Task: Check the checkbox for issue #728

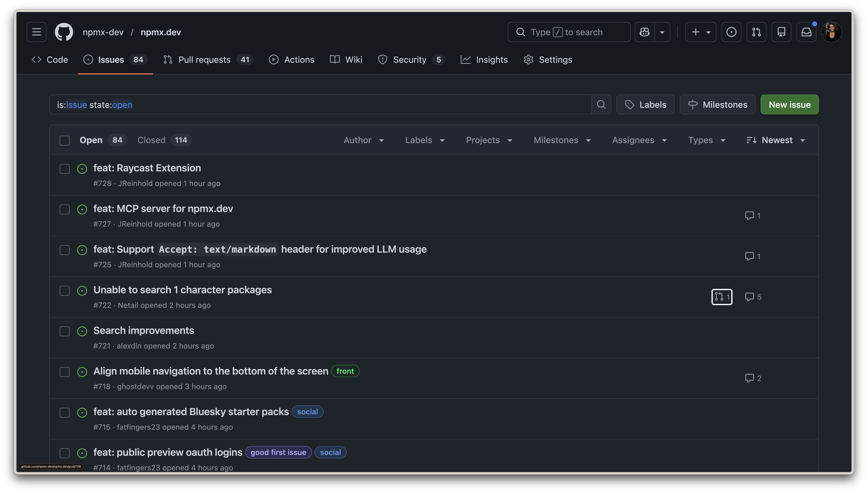Action: (64, 169)
